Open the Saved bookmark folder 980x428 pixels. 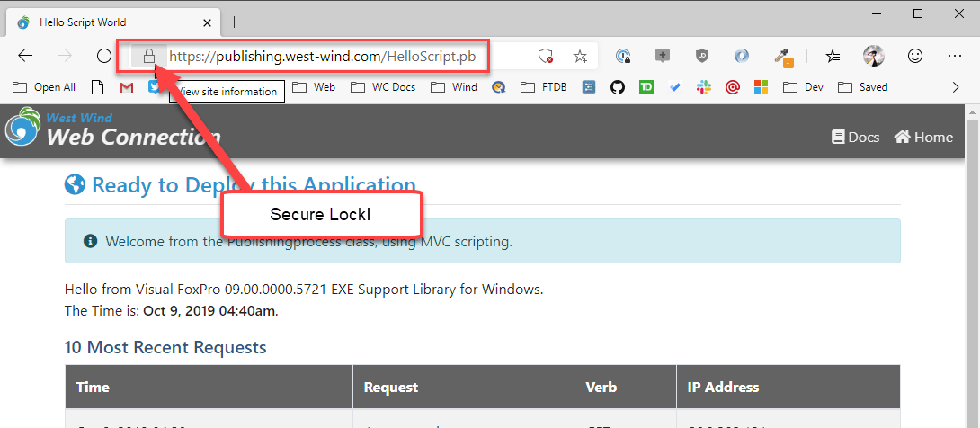tap(862, 87)
